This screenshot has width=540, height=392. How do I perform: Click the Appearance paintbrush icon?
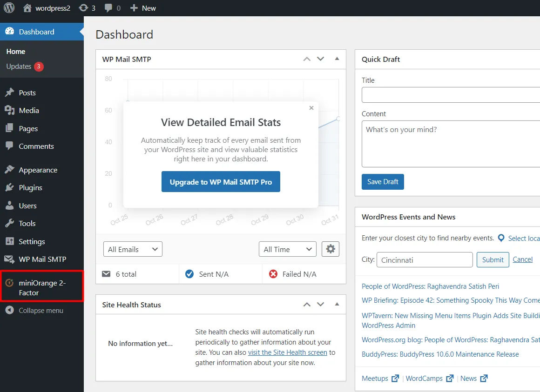10,170
